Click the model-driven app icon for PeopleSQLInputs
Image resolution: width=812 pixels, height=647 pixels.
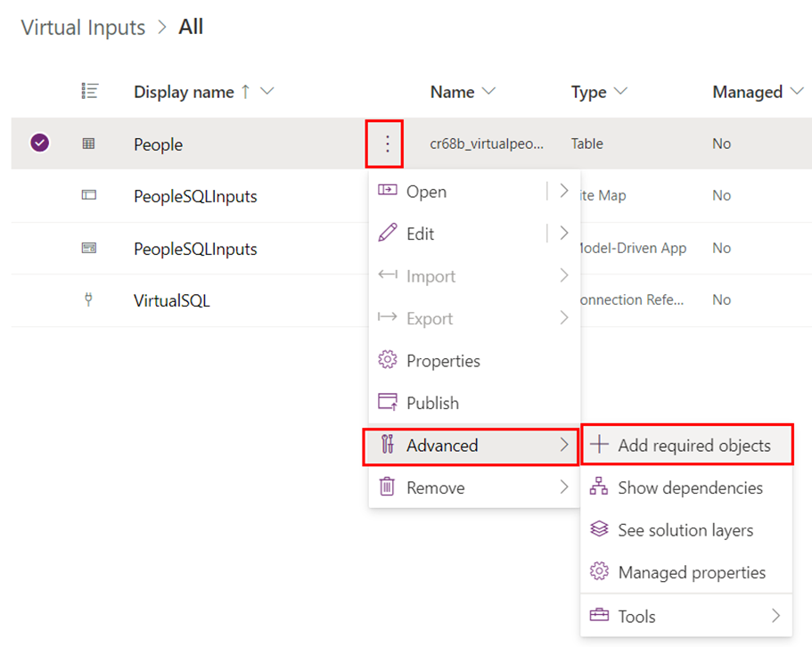pyautogui.click(x=88, y=248)
